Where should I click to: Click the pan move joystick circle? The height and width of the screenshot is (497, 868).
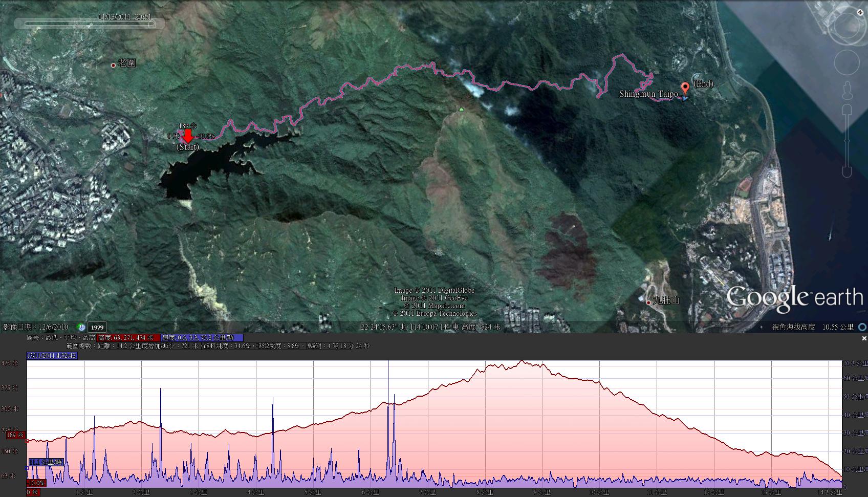(x=847, y=63)
